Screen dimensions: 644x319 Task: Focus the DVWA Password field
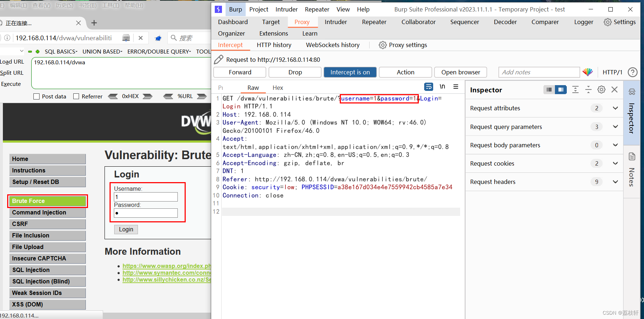tap(146, 213)
